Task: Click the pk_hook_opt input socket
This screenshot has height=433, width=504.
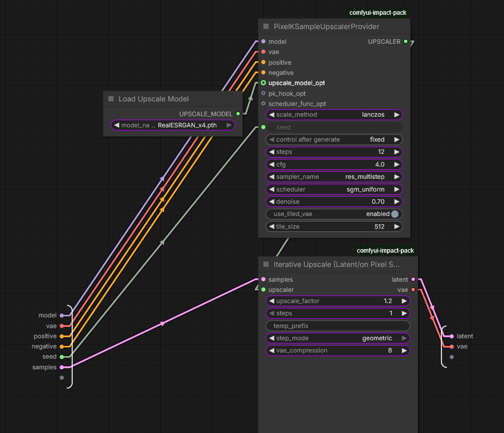Action: [x=263, y=93]
